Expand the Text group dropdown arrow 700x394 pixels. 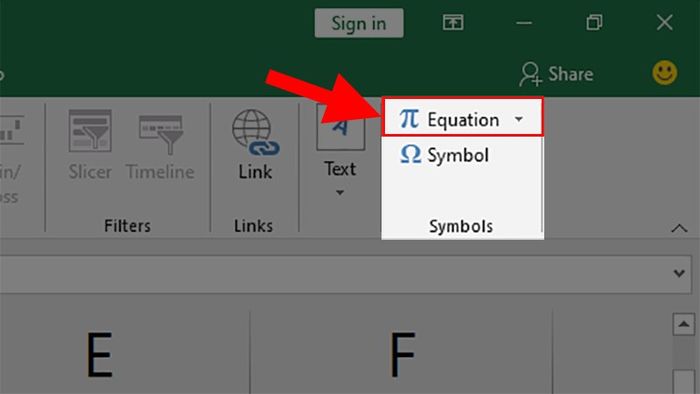click(x=340, y=193)
